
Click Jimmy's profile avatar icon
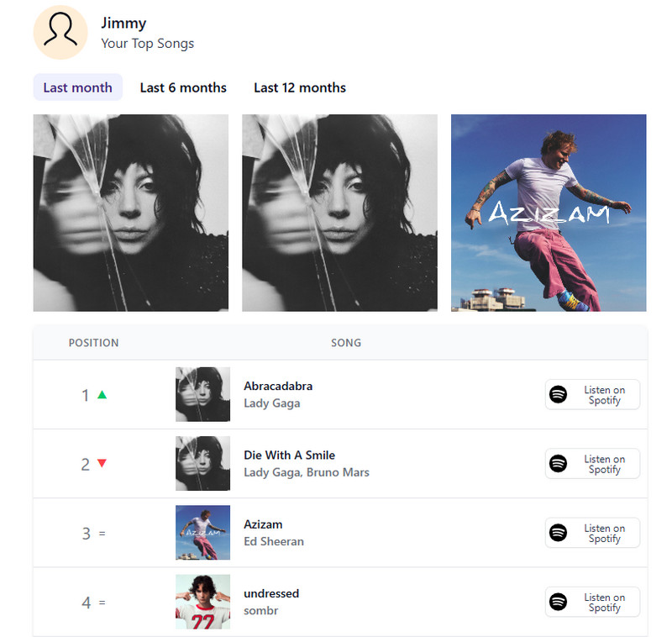click(x=60, y=34)
